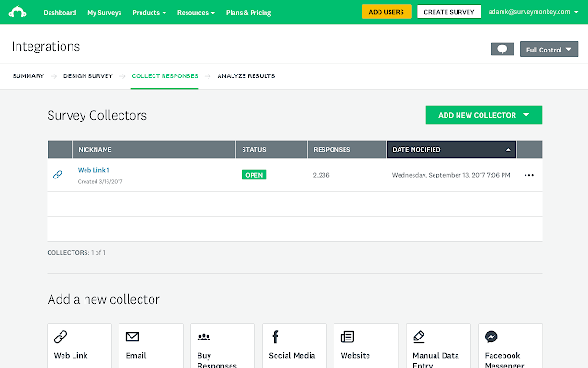Click the Buy Responses people icon
Viewport: 588px width, 368px height.
pyautogui.click(x=204, y=338)
